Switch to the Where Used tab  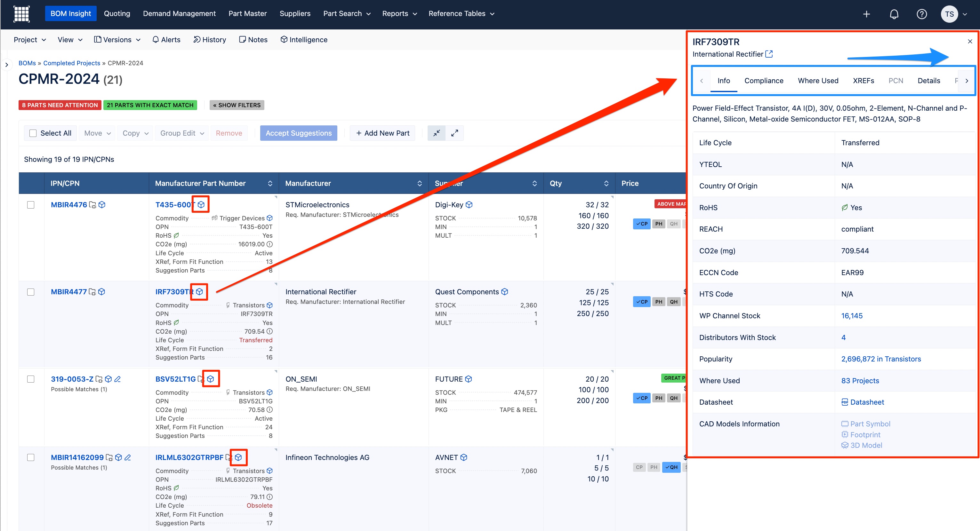pyautogui.click(x=818, y=81)
